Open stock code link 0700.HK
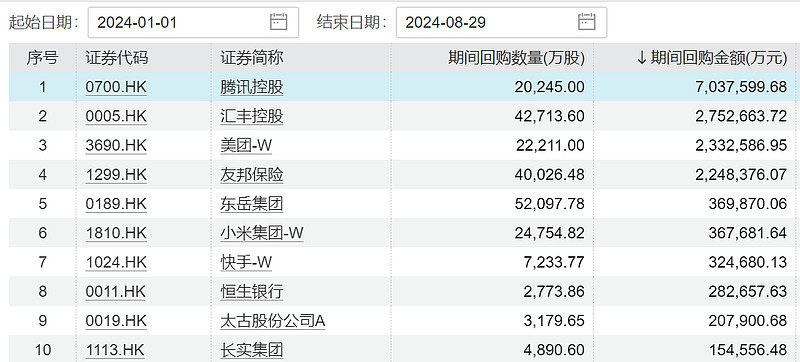Image resolution: width=800 pixels, height=362 pixels. [x=116, y=87]
